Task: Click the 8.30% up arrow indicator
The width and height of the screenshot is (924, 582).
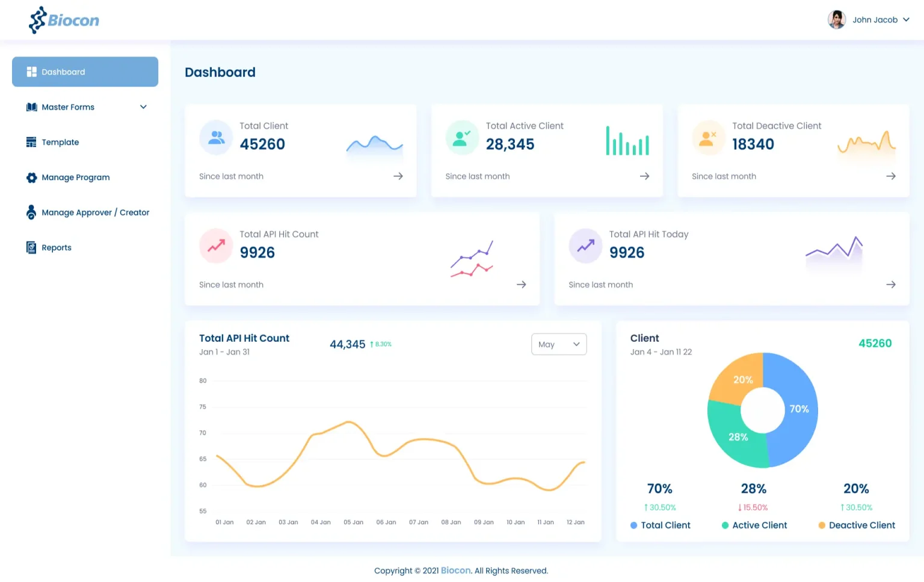Action: (x=380, y=344)
